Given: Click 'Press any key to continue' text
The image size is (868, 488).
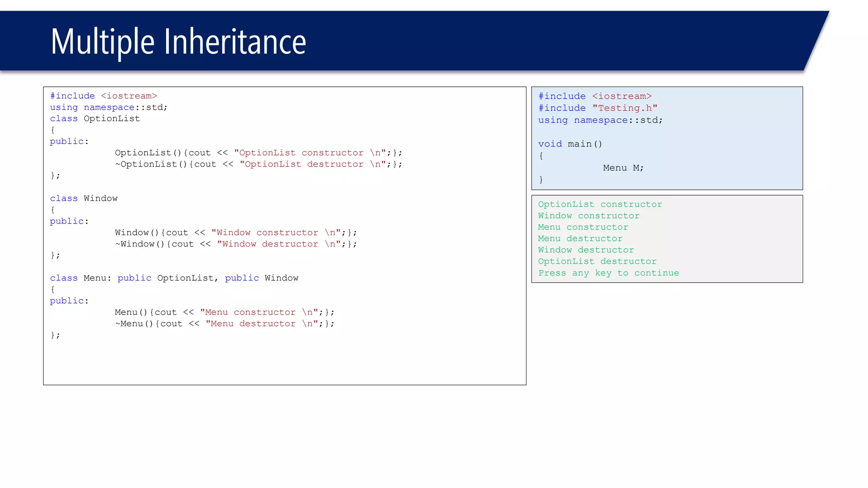Looking at the screenshot, I should click(609, 273).
